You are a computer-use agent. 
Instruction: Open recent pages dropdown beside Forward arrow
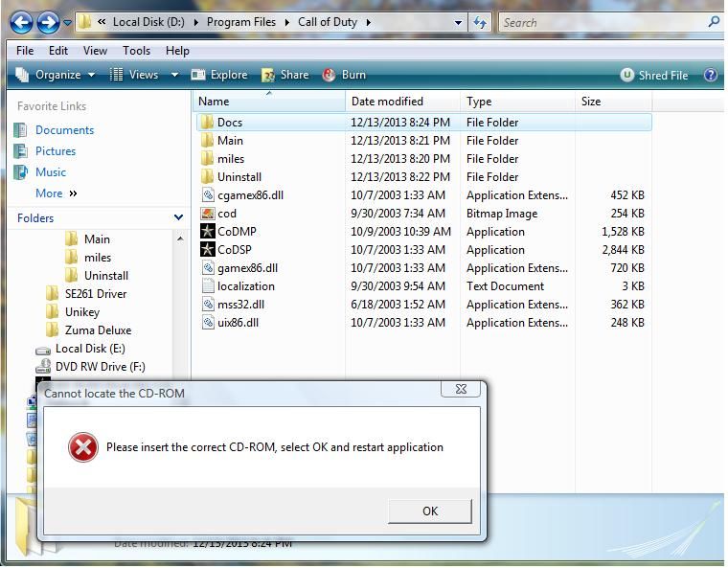click(x=67, y=23)
